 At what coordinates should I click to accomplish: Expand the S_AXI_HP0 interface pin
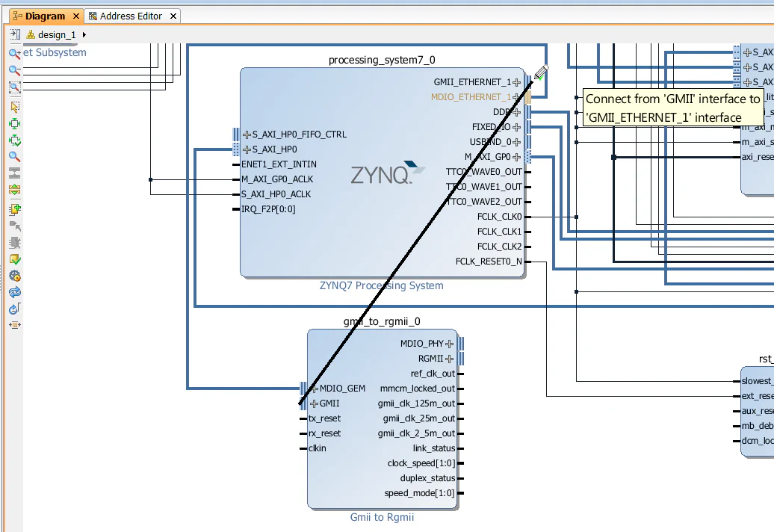point(246,149)
